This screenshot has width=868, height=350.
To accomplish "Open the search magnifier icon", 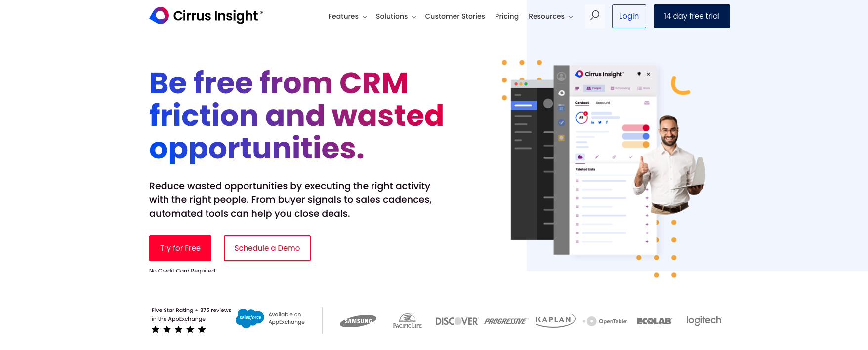I will pos(595,16).
